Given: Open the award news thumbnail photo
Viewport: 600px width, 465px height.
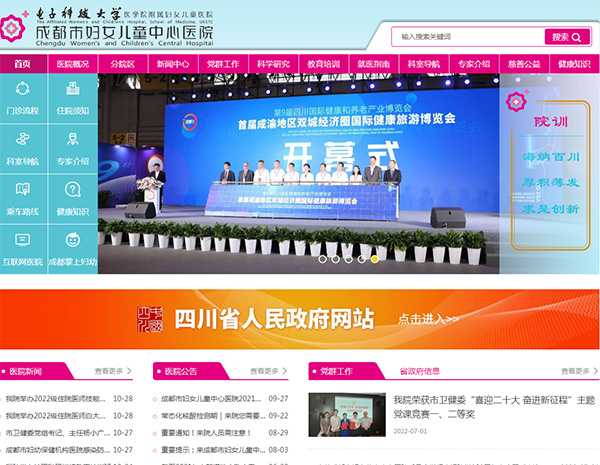Looking at the screenshot, I should click(x=346, y=415).
